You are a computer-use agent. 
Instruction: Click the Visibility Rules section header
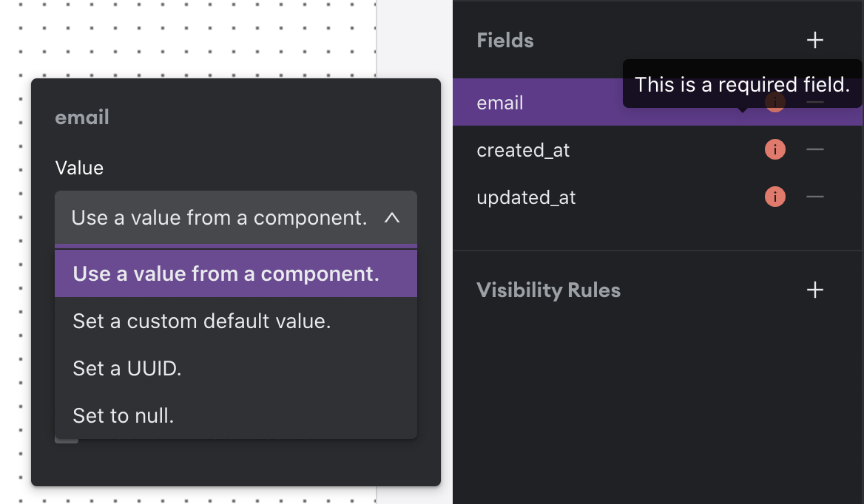tap(548, 290)
